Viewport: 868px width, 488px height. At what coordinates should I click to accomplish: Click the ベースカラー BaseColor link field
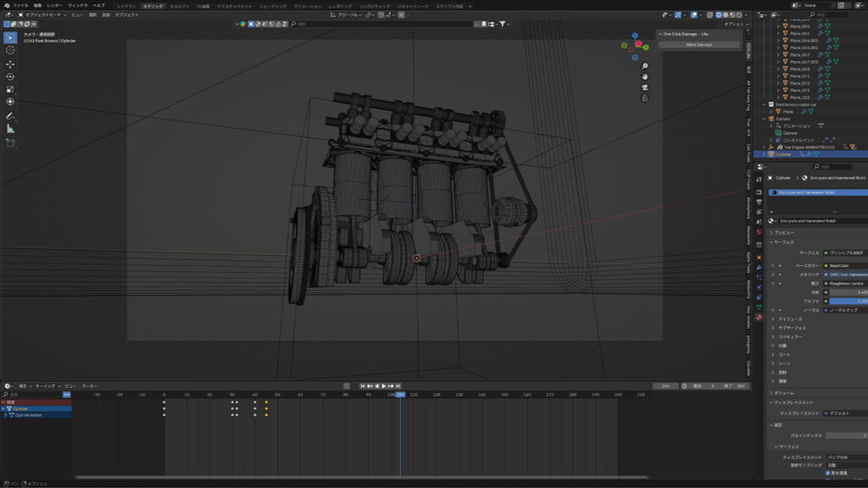coord(846,265)
